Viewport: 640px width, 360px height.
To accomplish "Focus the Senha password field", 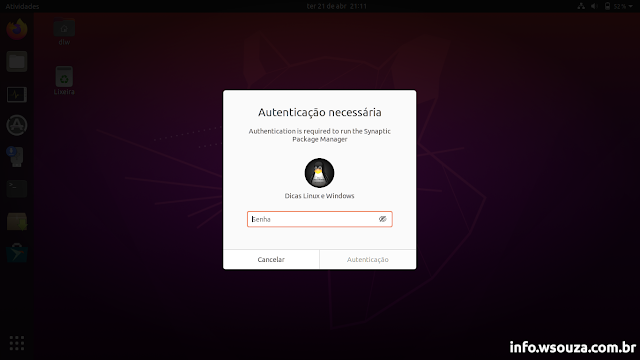I will click(319, 219).
